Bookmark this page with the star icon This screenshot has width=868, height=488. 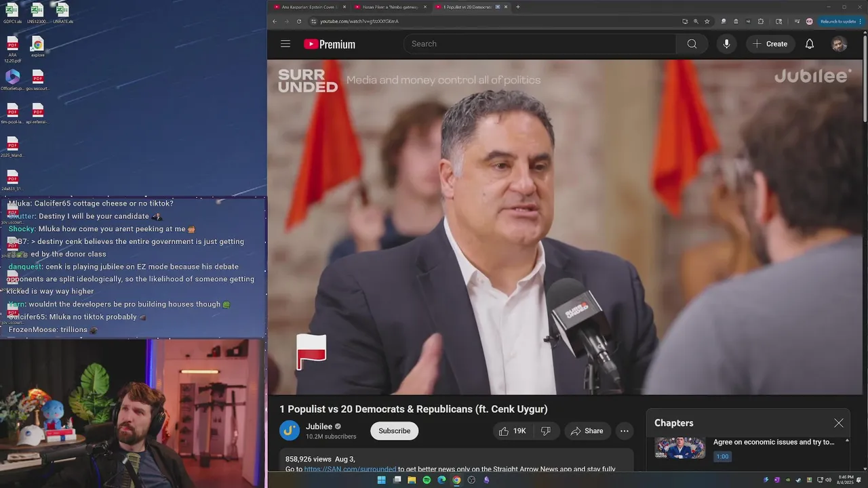click(x=707, y=21)
